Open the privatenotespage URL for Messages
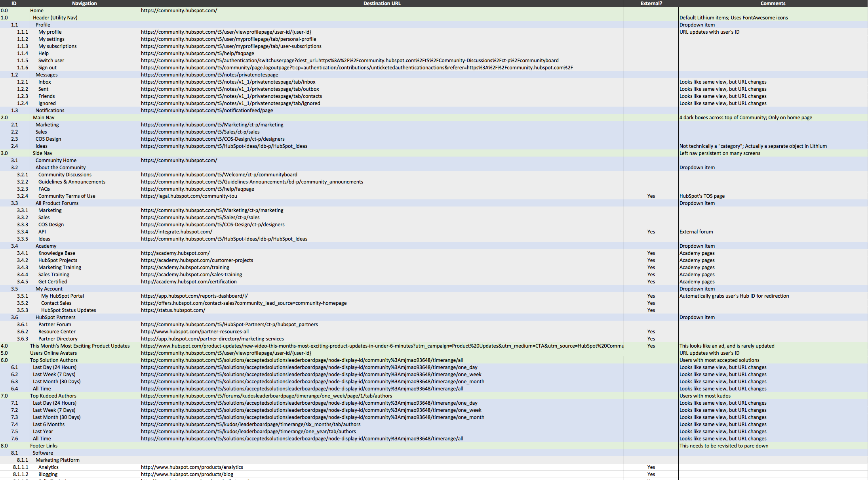868x480 pixels. click(209, 75)
